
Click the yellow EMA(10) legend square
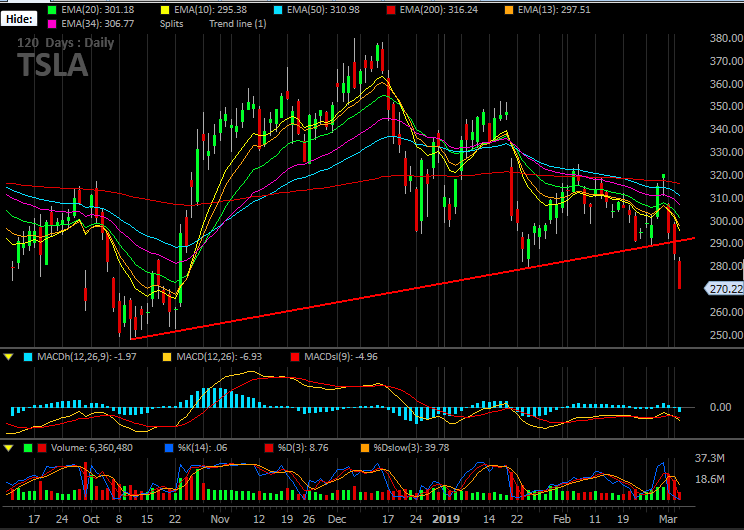tap(164, 9)
